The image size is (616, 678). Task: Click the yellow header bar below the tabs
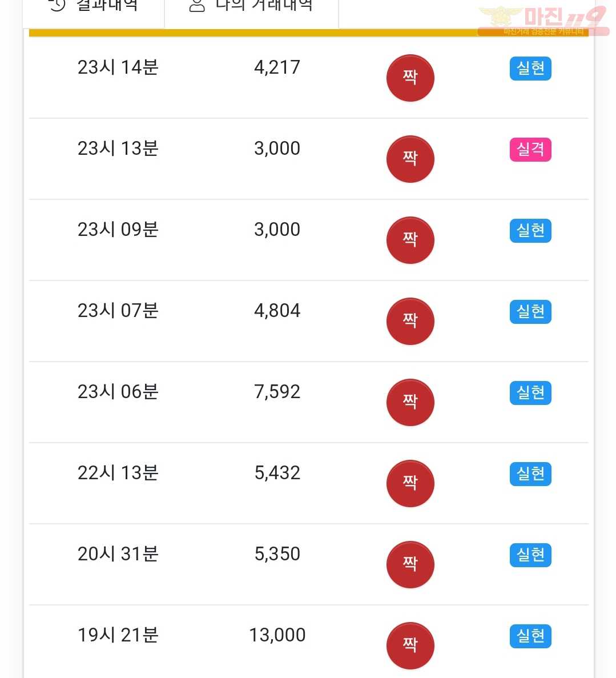pos(309,33)
